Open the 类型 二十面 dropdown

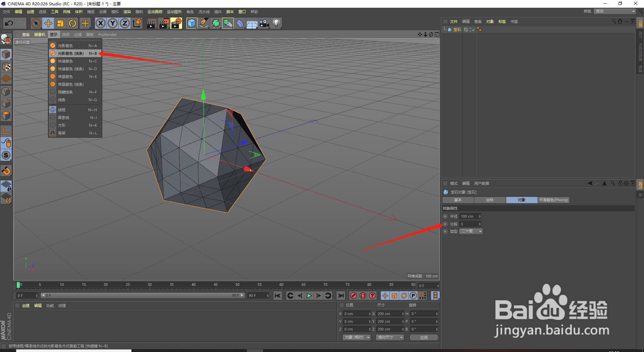pyautogui.click(x=471, y=231)
